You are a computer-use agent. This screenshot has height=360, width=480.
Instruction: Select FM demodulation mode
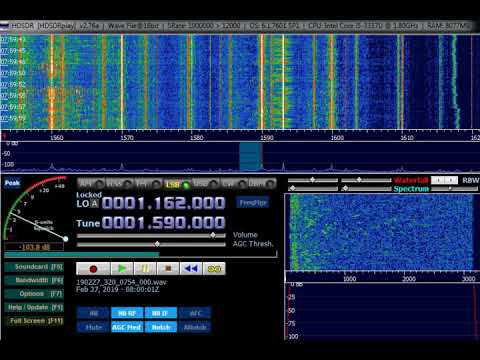pyautogui.click(x=148, y=184)
